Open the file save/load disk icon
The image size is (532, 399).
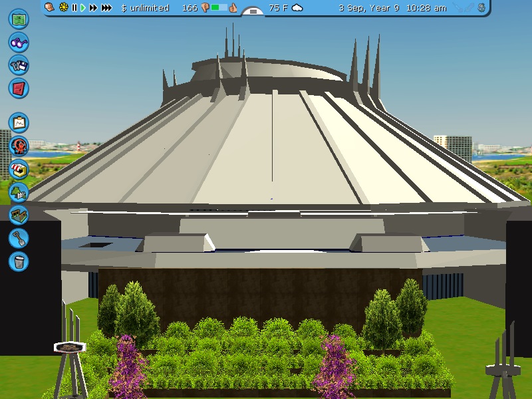[x=19, y=65]
